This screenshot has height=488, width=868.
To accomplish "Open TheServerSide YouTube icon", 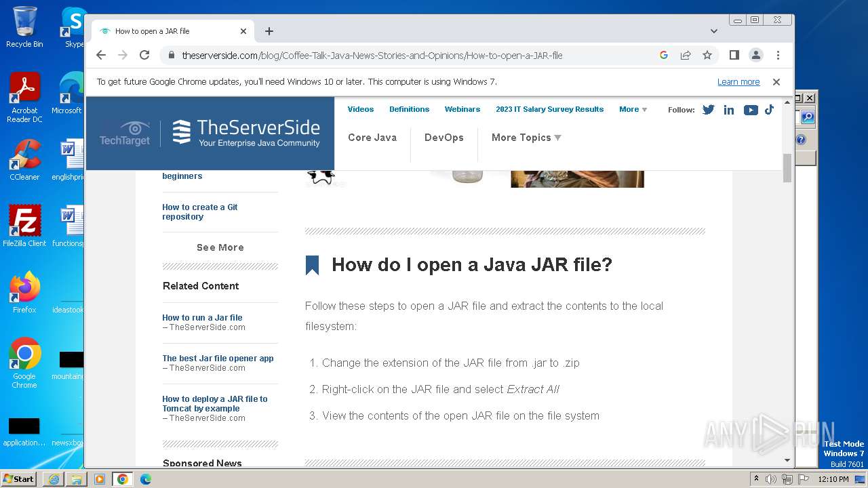I will tap(751, 110).
